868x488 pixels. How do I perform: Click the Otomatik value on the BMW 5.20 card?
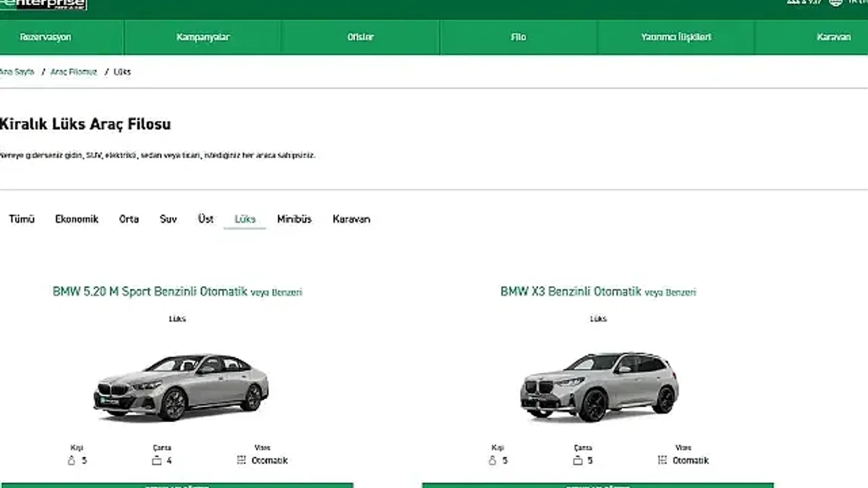coord(270,461)
